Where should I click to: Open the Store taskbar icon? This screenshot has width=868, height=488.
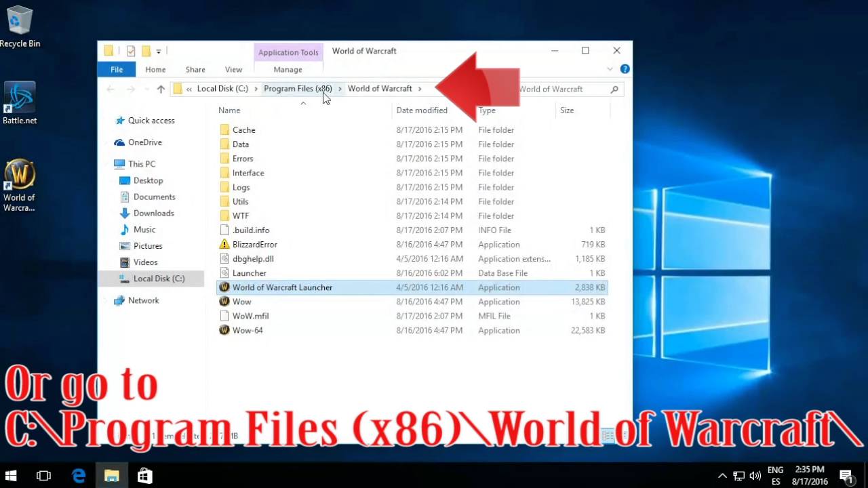pos(144,476)
